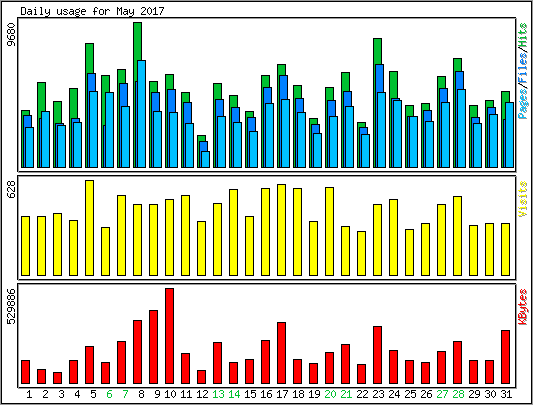Click day label 31 on the x-axis
The width and height of the screenshot is (533, 405).
[x=506, y=394]
